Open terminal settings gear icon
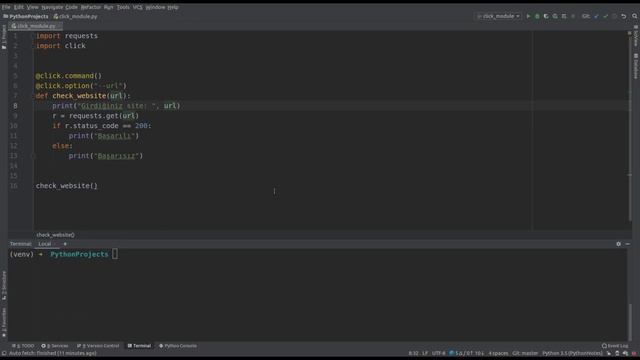This screenshot has height=360, width=640. 618,244
